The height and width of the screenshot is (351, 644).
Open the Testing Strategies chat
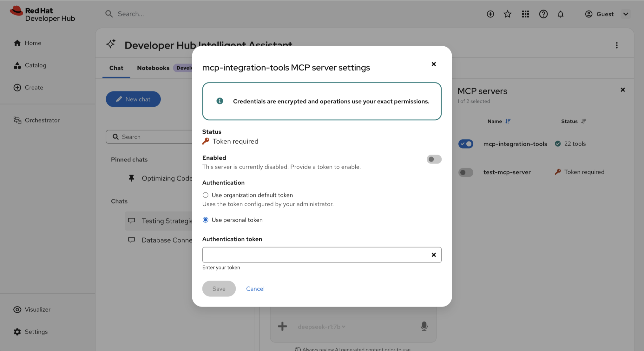[x=159, y=221]
